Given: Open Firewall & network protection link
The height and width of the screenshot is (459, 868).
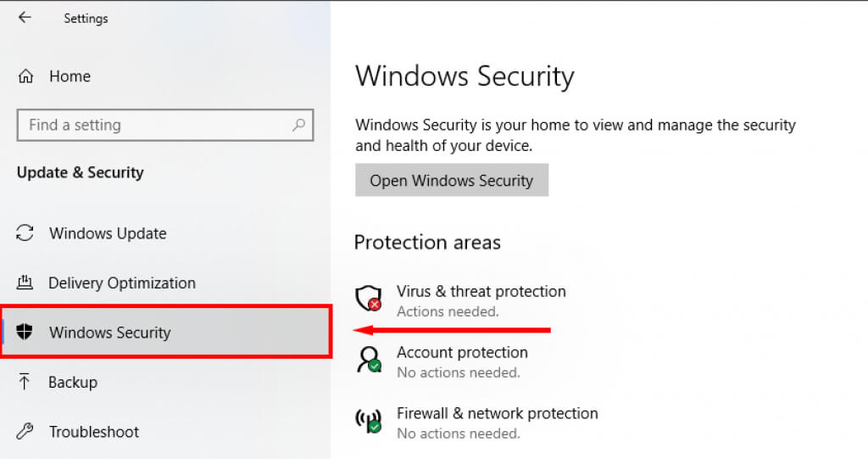Looking at the screenshot, I should [x=497, y=413].
